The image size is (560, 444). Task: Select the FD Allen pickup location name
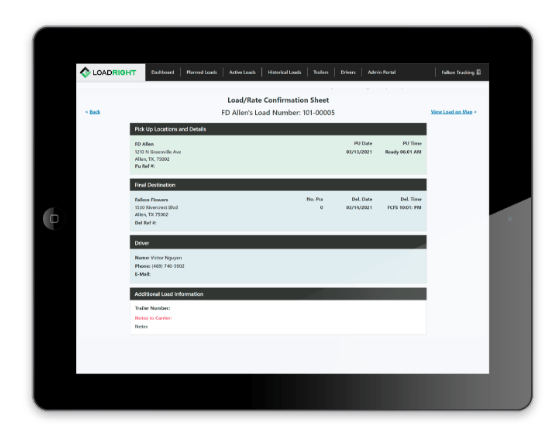[144, 144]
